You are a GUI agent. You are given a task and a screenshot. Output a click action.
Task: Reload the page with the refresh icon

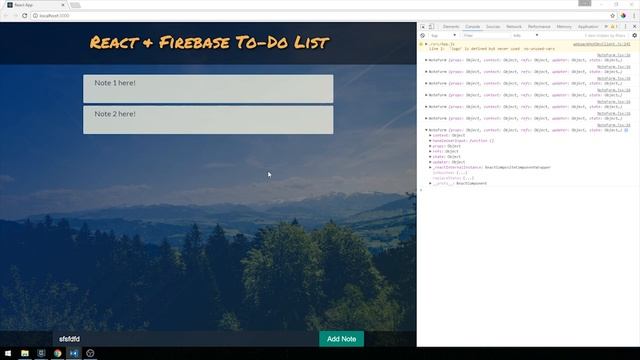[x=24, y=16]
